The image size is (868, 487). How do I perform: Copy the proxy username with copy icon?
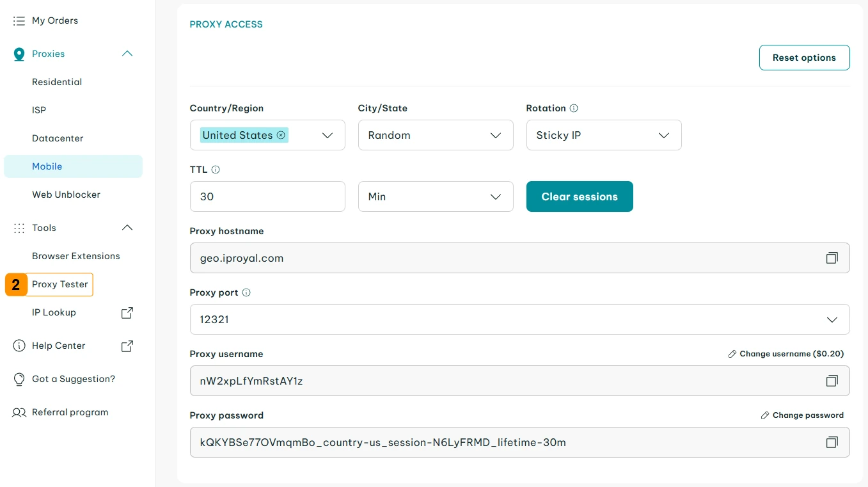click(x=832, y=381)
